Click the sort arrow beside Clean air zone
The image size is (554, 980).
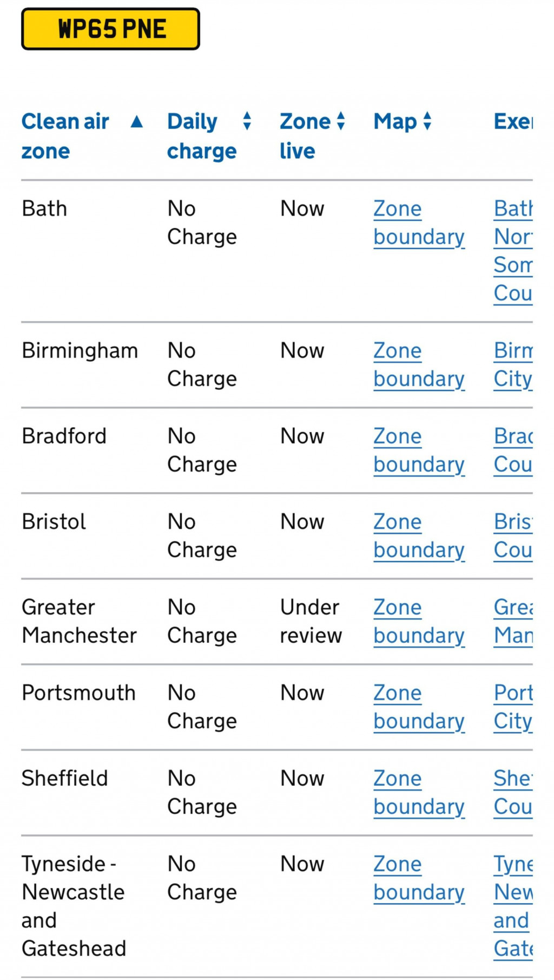click(137, 122)
